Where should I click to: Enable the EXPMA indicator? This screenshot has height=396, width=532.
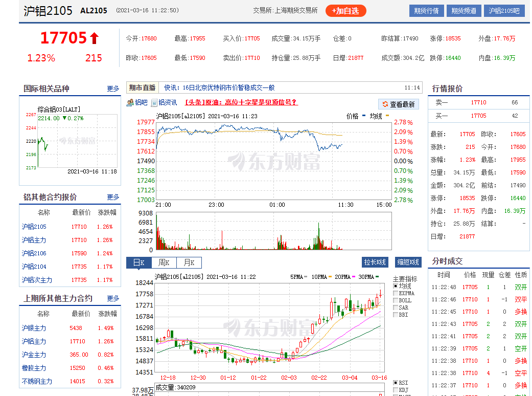coord(395,294)
